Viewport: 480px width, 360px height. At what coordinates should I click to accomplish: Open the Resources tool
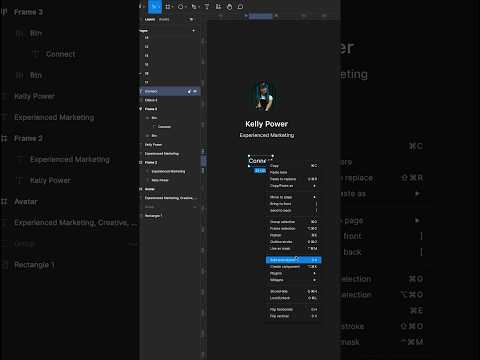click(x=218, y=7)
